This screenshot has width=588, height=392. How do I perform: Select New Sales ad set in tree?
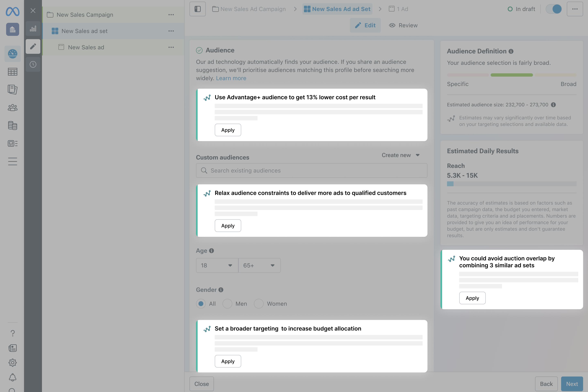coord(113,31)
